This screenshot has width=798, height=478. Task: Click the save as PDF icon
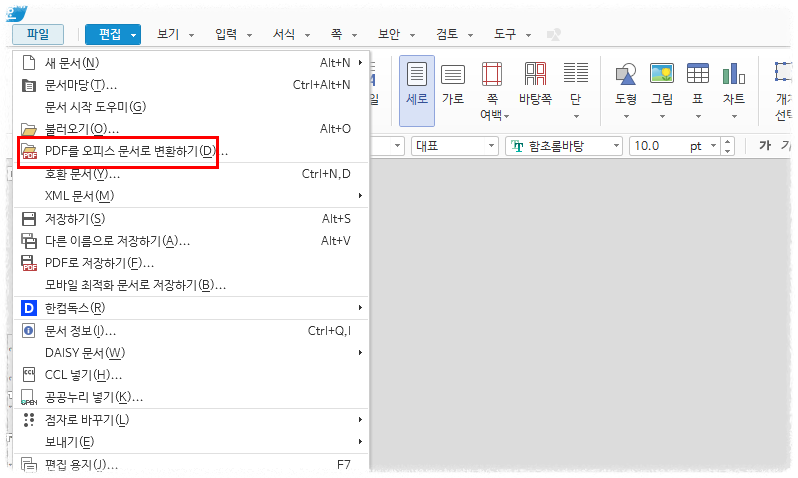pyautogui.click(x=29, y=263)
